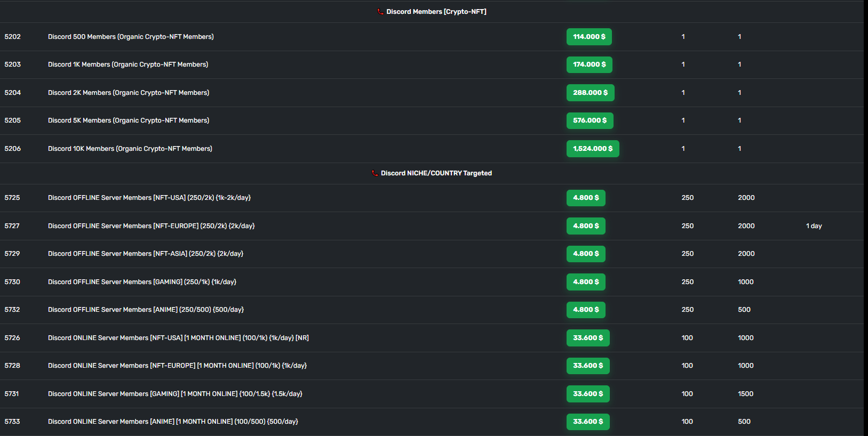868x436 pixels.
Task: Click max value 500 in service 5733 row
Action: [744, 422]
